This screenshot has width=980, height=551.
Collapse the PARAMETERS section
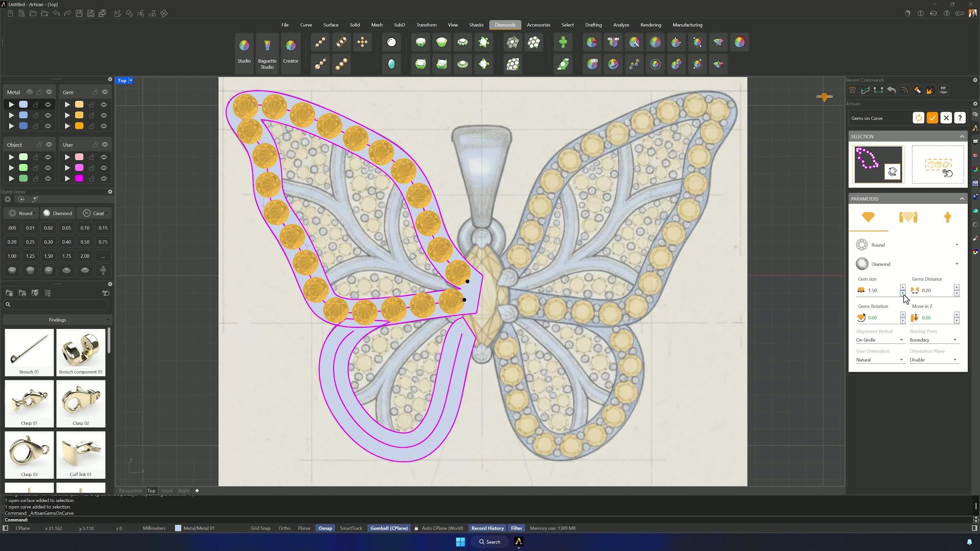point(962,199)
